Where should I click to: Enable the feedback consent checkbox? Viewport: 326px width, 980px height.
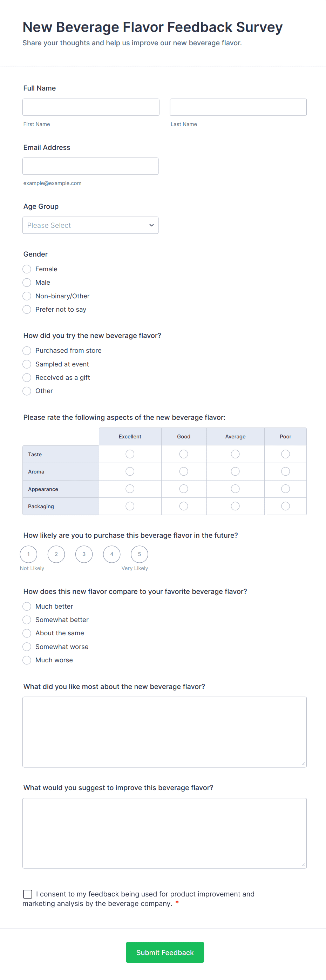click(27, 894)
